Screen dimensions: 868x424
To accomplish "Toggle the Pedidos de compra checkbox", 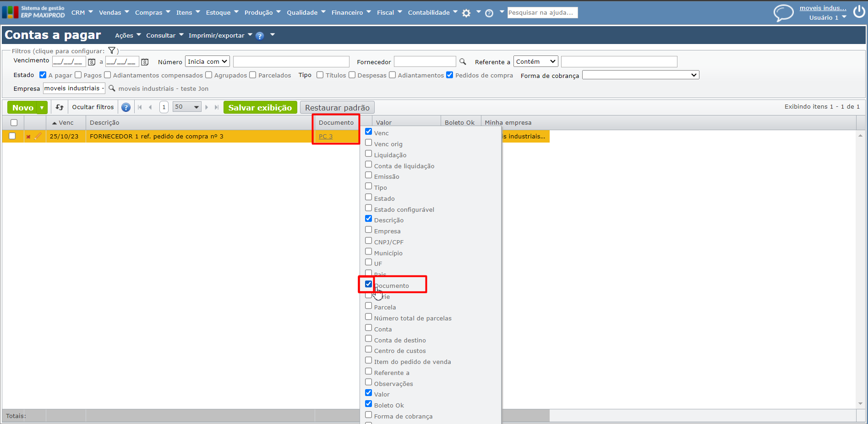I will point(449,75).
